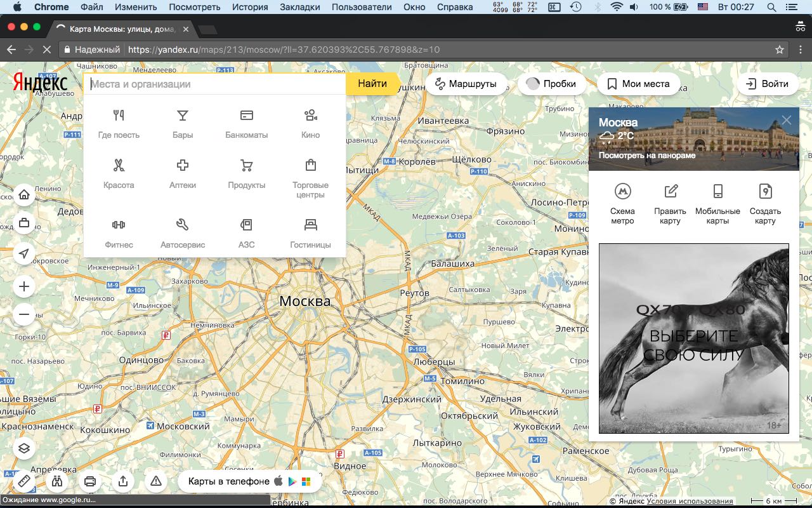Select the 'Фитнес' fitness category
This screenshot has height=508, width=812.
click(x=119, y=234)
